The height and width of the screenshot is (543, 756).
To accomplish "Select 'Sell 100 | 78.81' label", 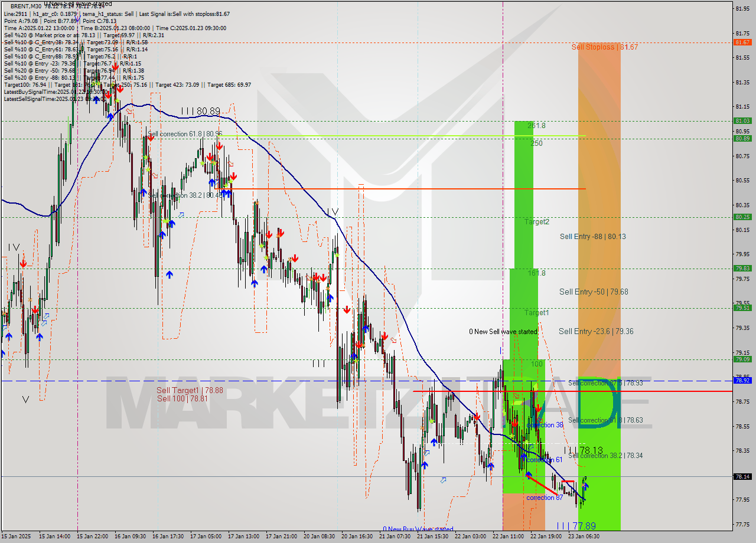I will tap(183, 399).
